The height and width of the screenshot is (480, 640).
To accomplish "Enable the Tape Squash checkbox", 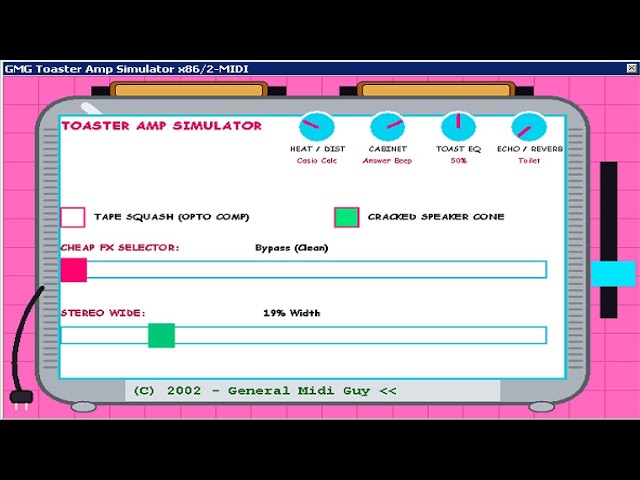I will 73,217.
